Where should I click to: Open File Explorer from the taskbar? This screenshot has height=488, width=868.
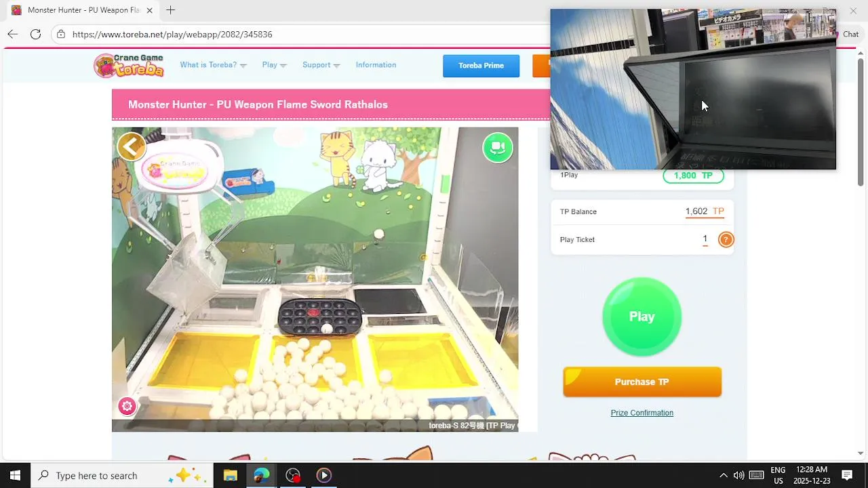point(230,475)
